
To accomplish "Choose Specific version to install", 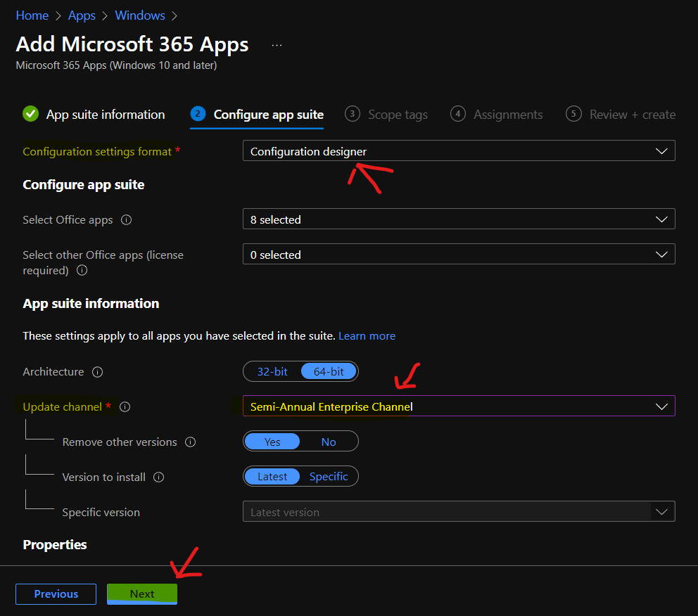I will pos(329,476).
